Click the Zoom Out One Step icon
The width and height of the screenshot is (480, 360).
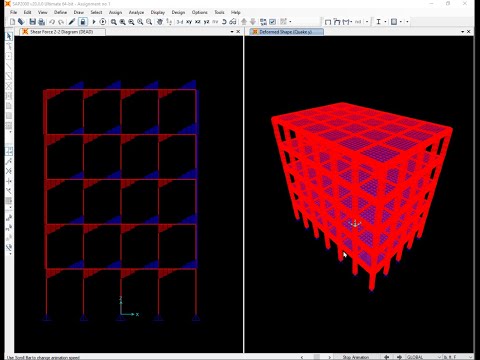coord(149,22)
